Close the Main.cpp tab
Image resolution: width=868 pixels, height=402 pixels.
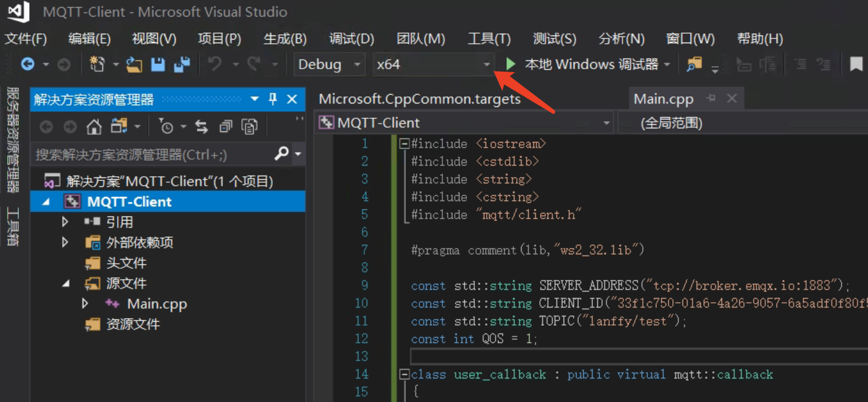coord(732,98)
